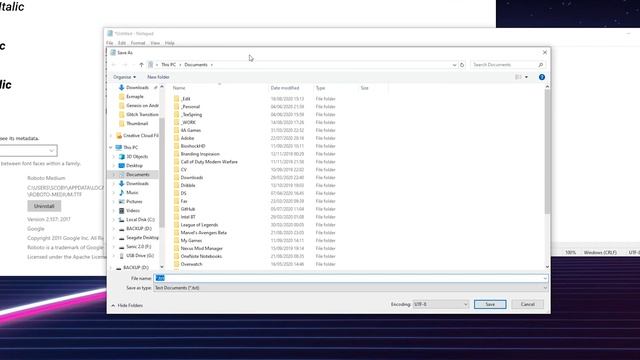
Task: Select League of Legends folder name
Action: (199, 225)
